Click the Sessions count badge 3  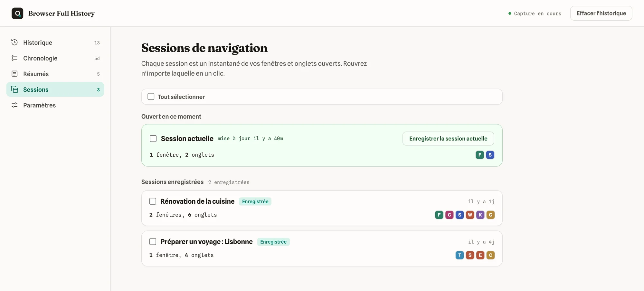click(x=98, y=90)
